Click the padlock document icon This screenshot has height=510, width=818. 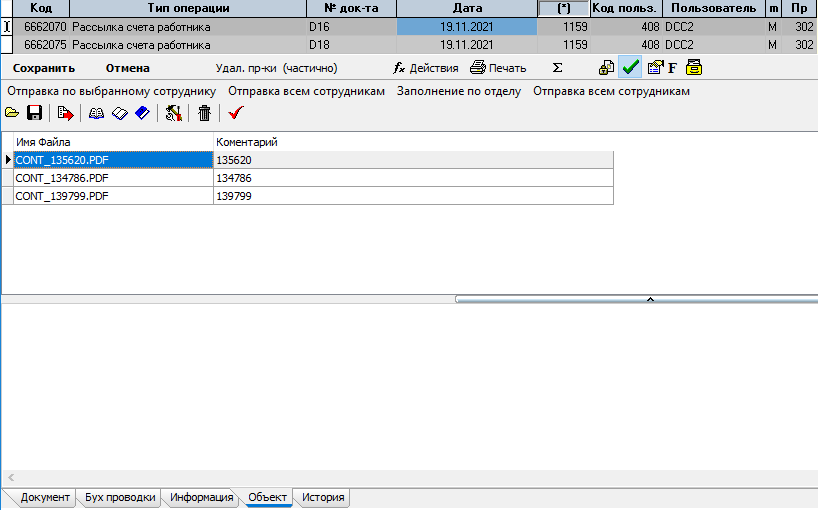[x=606, y=68]
